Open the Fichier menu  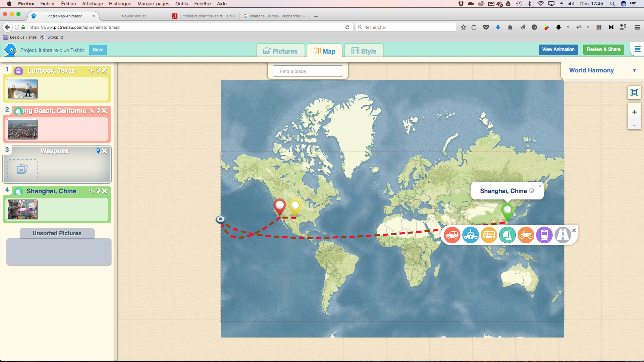click(48, 4)
